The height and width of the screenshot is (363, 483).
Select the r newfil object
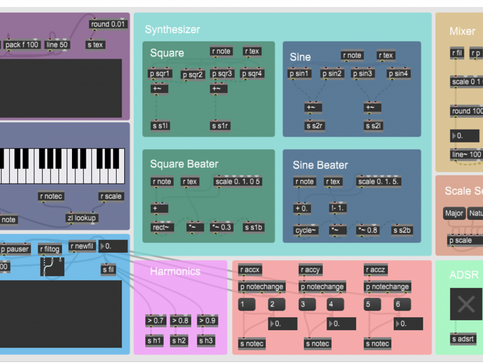82,246
